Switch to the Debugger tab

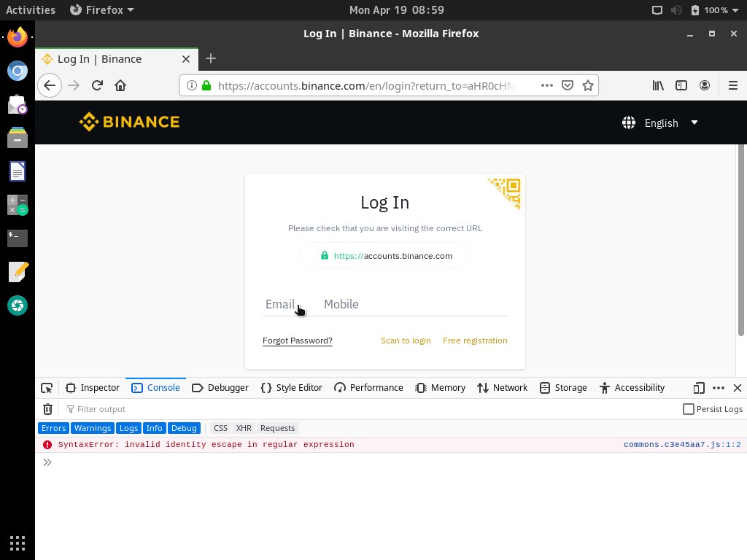pos(220,388)
